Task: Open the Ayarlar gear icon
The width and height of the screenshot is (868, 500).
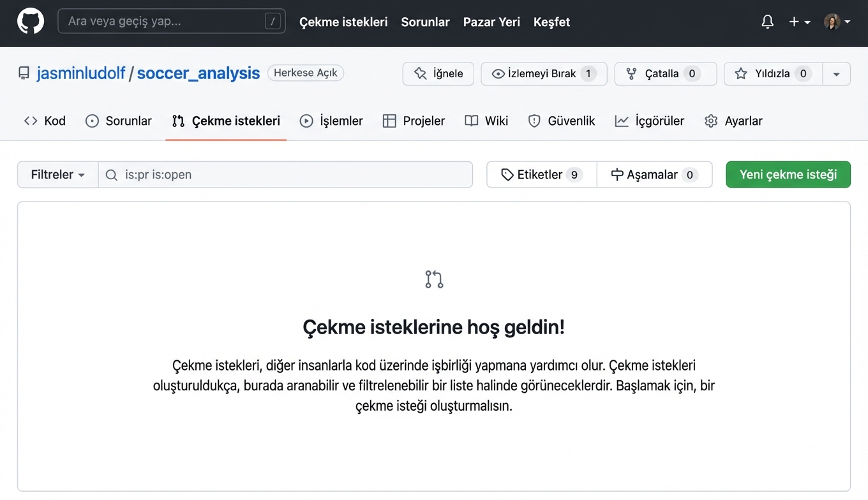Action: point(710,121)
